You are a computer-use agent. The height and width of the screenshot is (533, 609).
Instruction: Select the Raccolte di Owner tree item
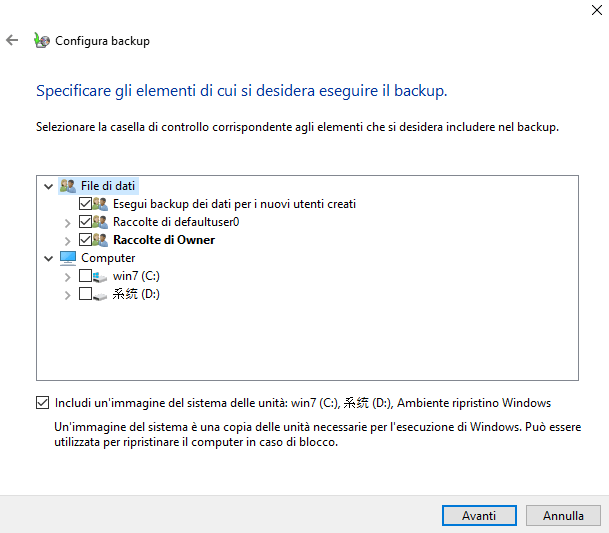click(164, 240)
